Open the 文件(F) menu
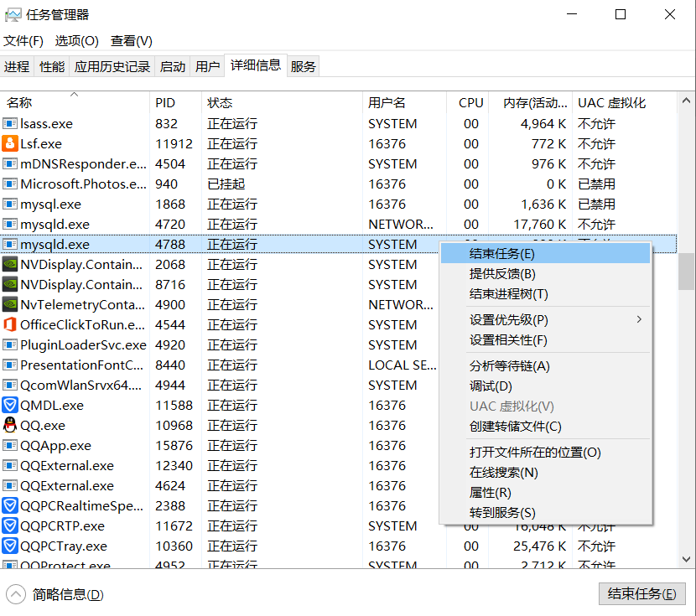The height and width of the screenshot is (616, 696). pos(23,41)
